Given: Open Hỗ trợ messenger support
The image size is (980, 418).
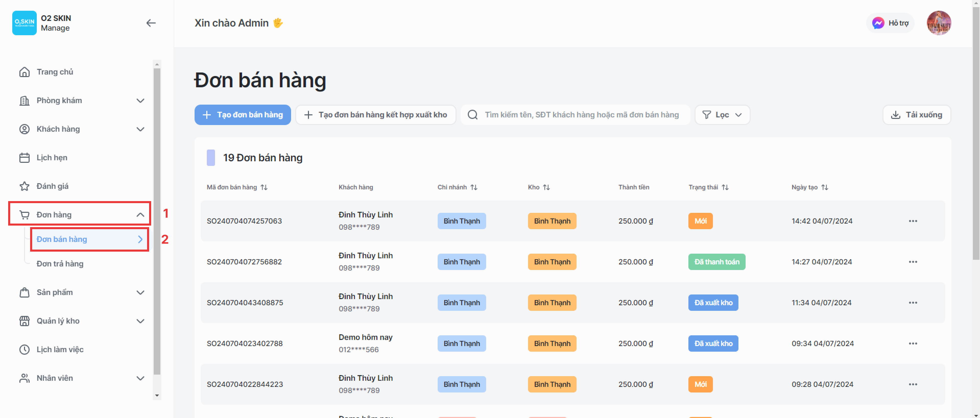Looking at the screenshot, I should click(x=890, y=23).
